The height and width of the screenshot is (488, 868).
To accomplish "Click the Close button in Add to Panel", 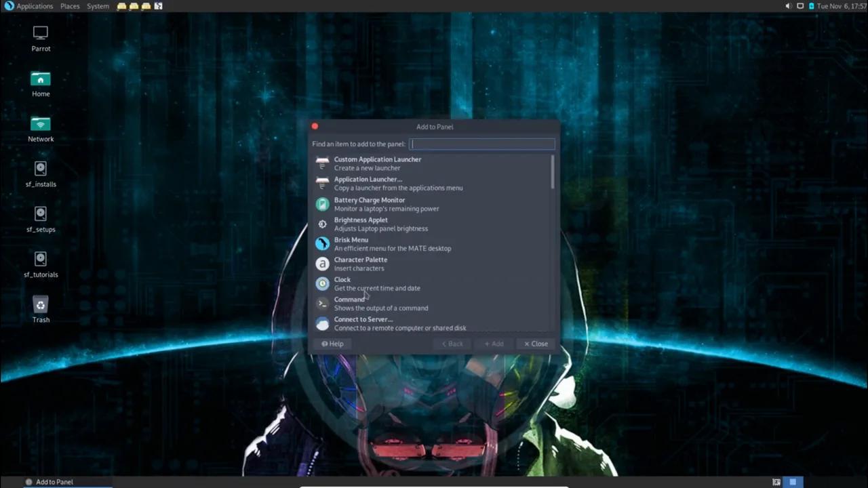I will [x=536, y=344].
